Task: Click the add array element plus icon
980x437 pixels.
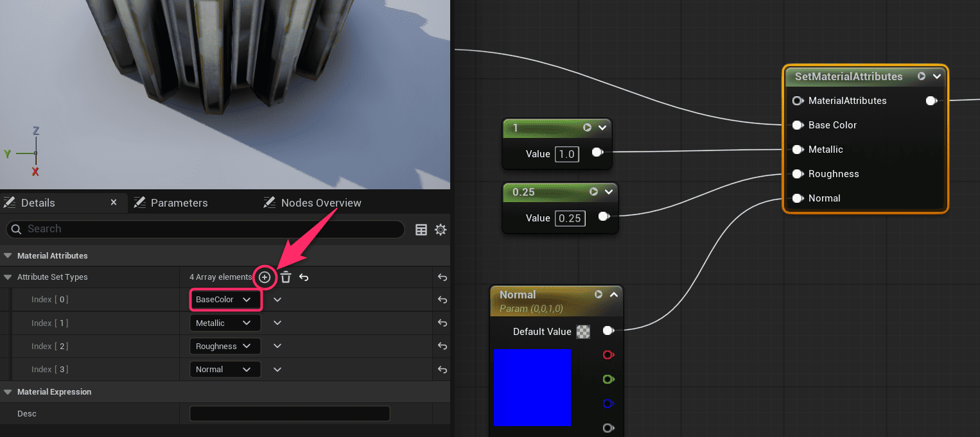Action: click(265, 277)
